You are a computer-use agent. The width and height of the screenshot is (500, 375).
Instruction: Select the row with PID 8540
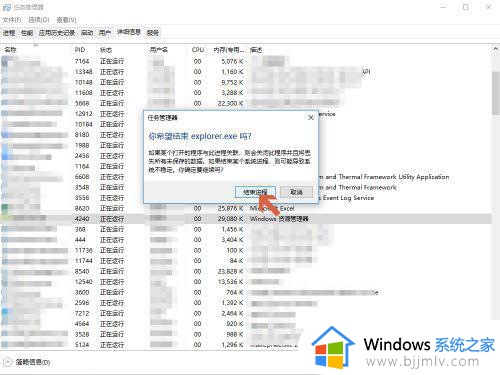coord(246,271)
